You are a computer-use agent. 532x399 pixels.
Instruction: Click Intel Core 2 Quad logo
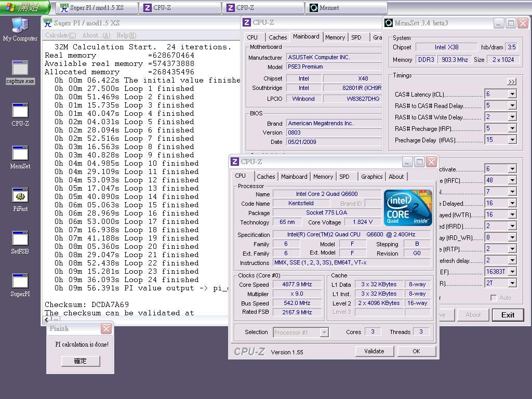[x=407, y=208]
